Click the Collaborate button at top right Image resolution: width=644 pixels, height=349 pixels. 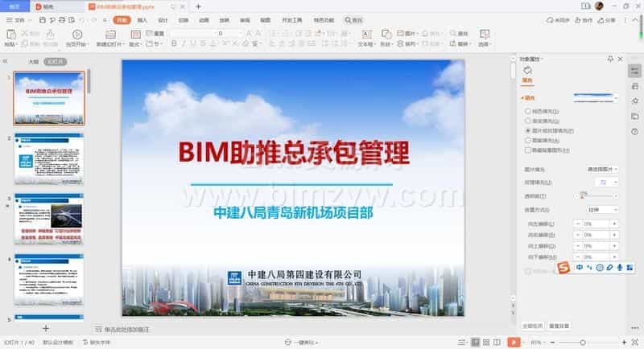[x=584, y=19]
